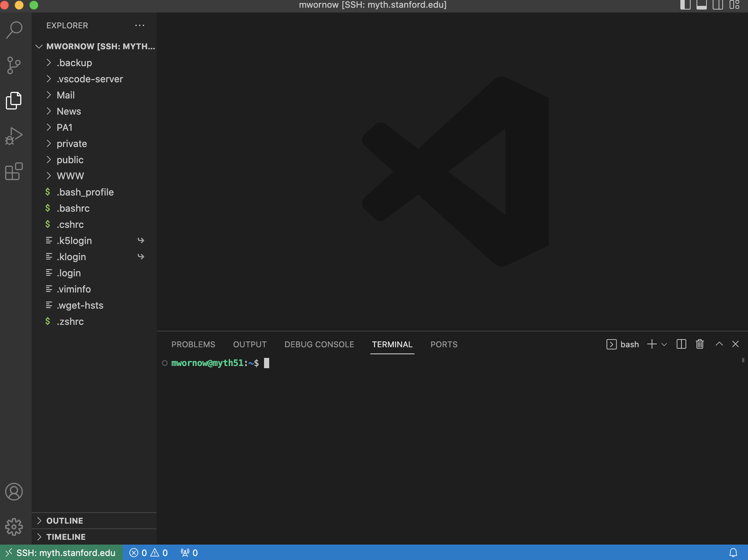Expand the PA1 folder
This screenshot has height=560, width=748.
point(94,128)
